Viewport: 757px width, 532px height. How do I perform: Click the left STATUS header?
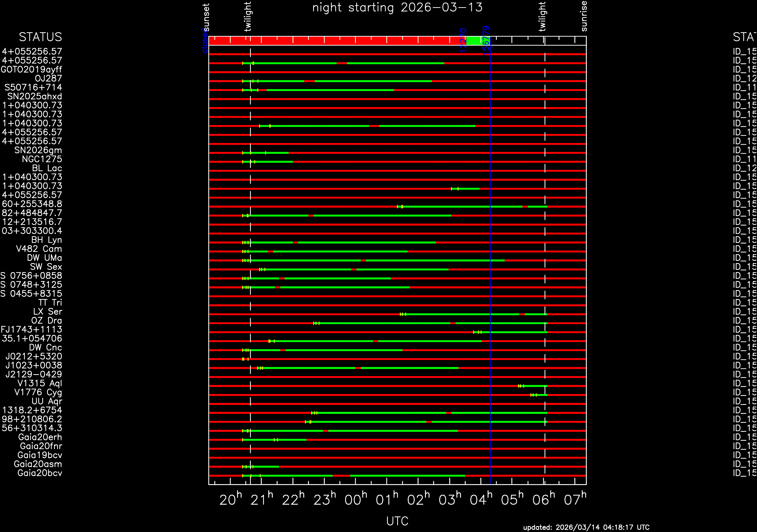40,37
